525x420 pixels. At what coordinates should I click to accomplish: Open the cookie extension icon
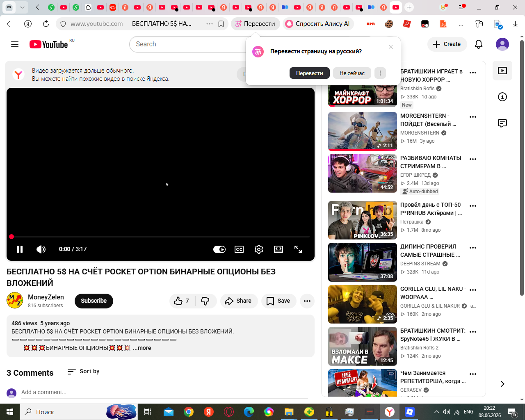(x=389, y=24)
